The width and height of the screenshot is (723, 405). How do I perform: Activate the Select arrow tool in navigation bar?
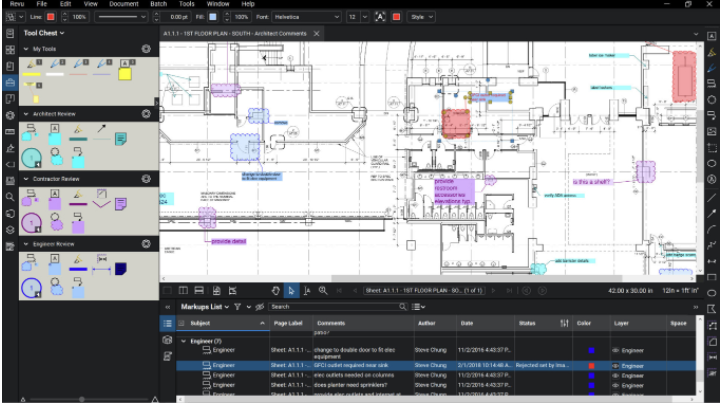tap(291, 291)
